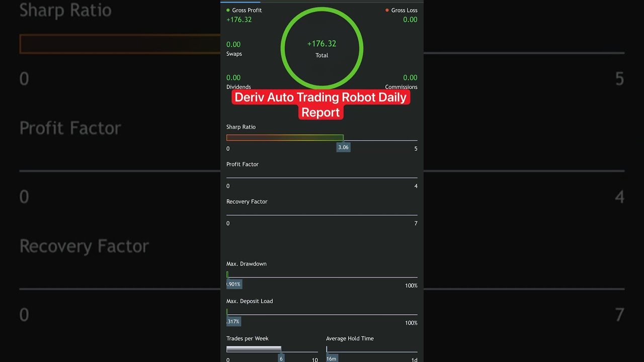The image size is (644, 362).
Task: Click the Recovery Factor gauge line
Action: 321,215
